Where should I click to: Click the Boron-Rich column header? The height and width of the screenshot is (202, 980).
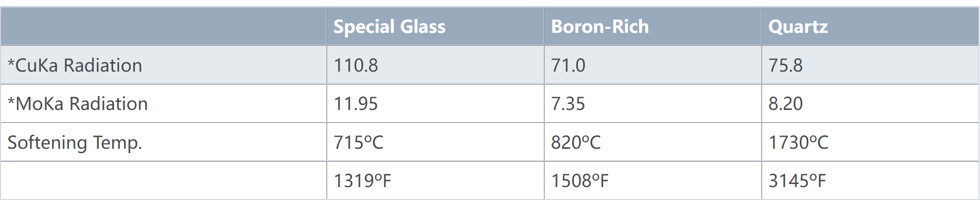(653, 26)
